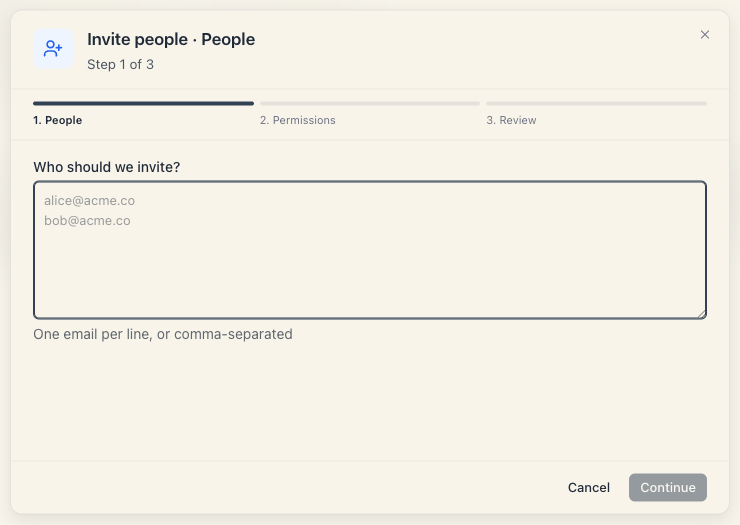Go to the 2. Permissions step label

point(298,120)
